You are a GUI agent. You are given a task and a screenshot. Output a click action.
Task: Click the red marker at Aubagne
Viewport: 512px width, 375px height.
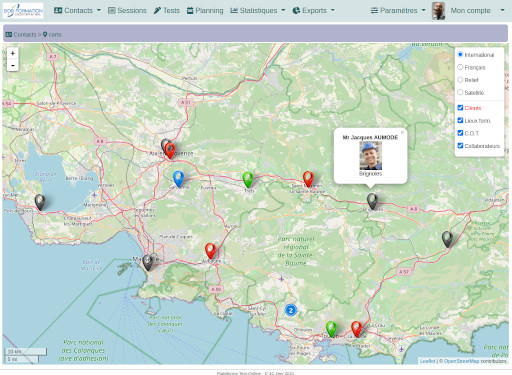point(210,251)
